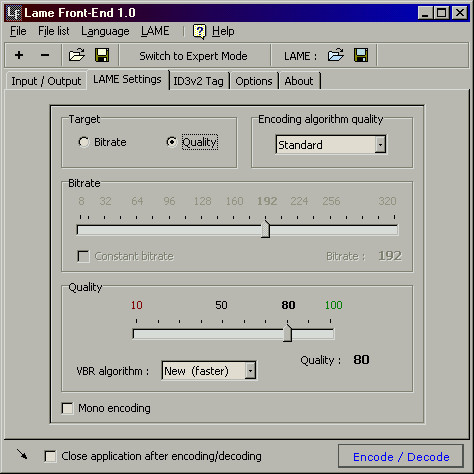Open LAME settings with folder icon
The height and width of the screenshot is (474, 474).
point(335,55)
